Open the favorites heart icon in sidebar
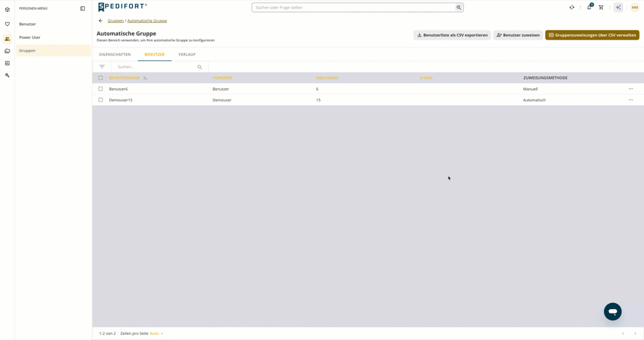644x340 pixels. tap(7, 24)
